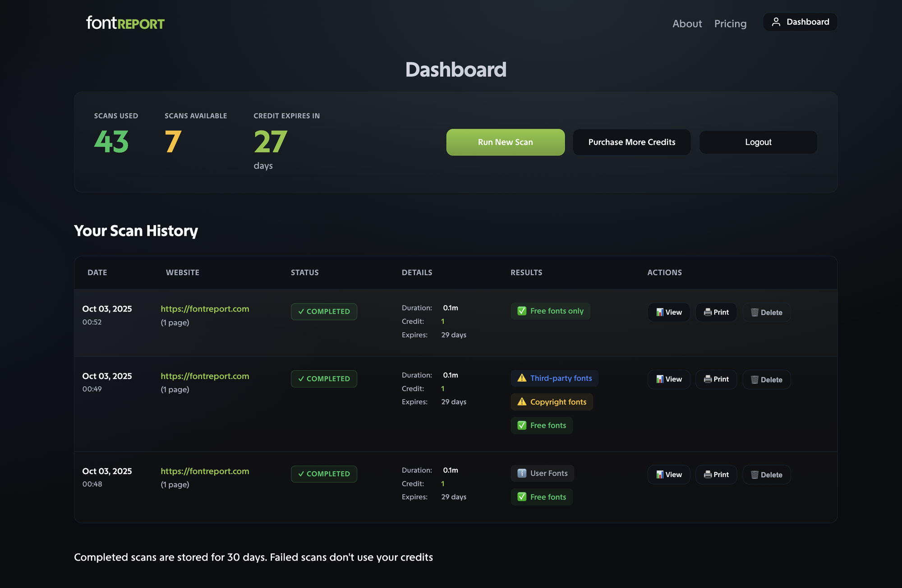Click trash icon in the 00:48 scan row

(x=754, y=475)
